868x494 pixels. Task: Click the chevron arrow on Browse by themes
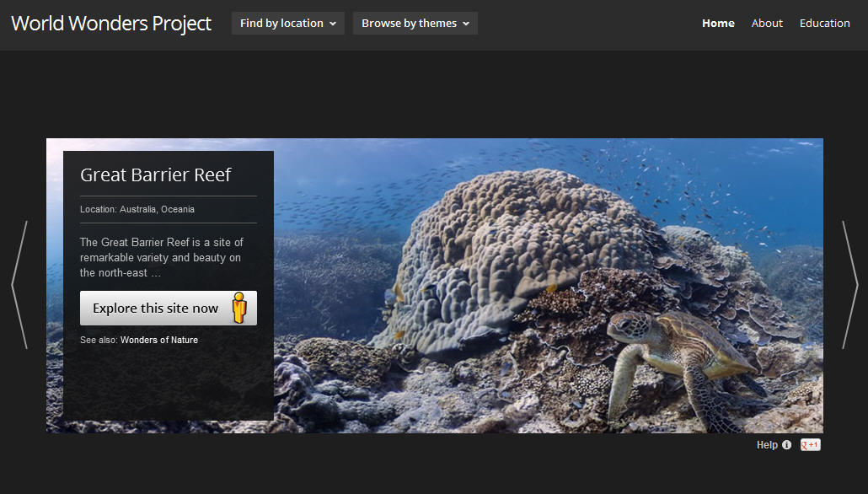click(x=466, y=24)
